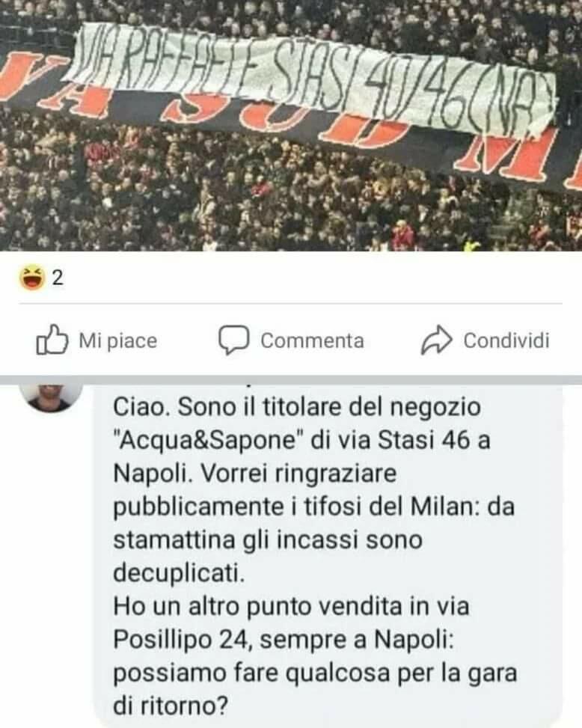This screenshot has width=582, height=728.
Task: Click the thumbs-up Mi piace icon
Action: click(x=52, y=340)
